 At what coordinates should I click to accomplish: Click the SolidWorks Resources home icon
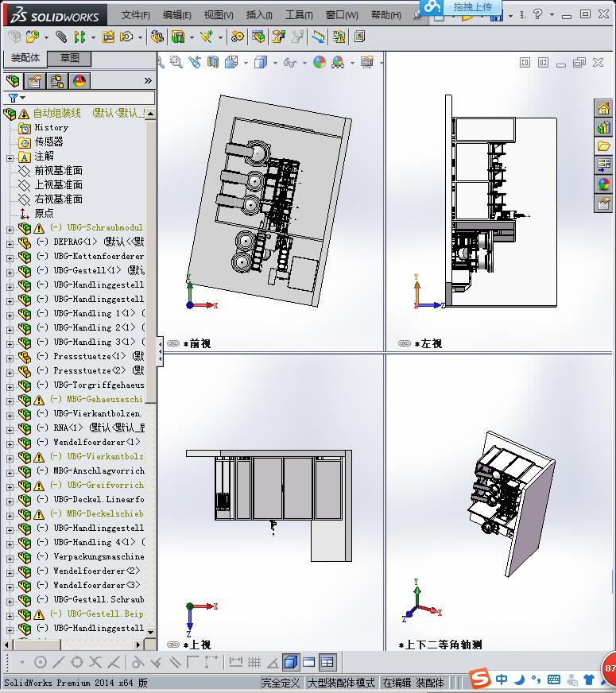(603, 108)
